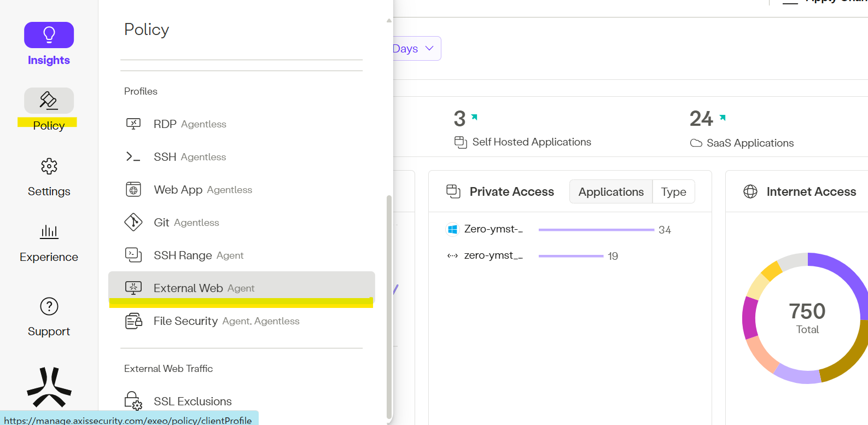The image size is (868, 425).
Task: Open Settings gear icon in sidebar
Action: coord(49,166)
